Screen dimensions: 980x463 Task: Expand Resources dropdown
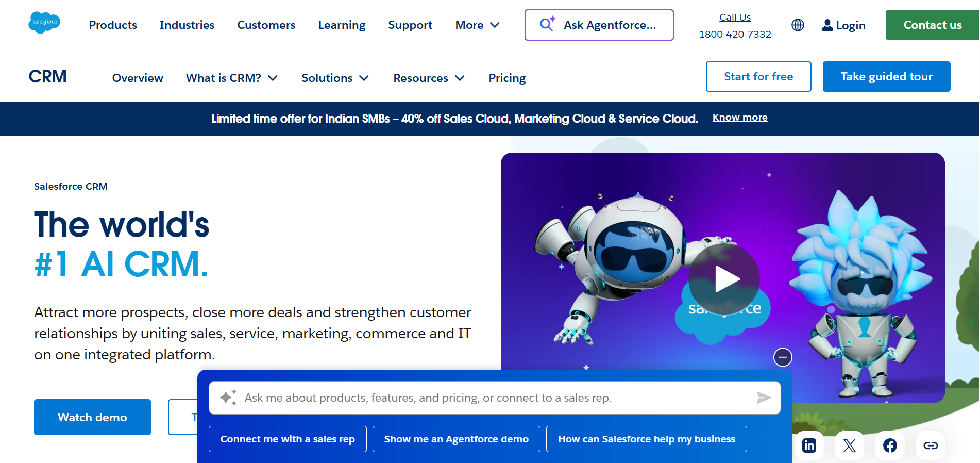(x=429, y=78)
